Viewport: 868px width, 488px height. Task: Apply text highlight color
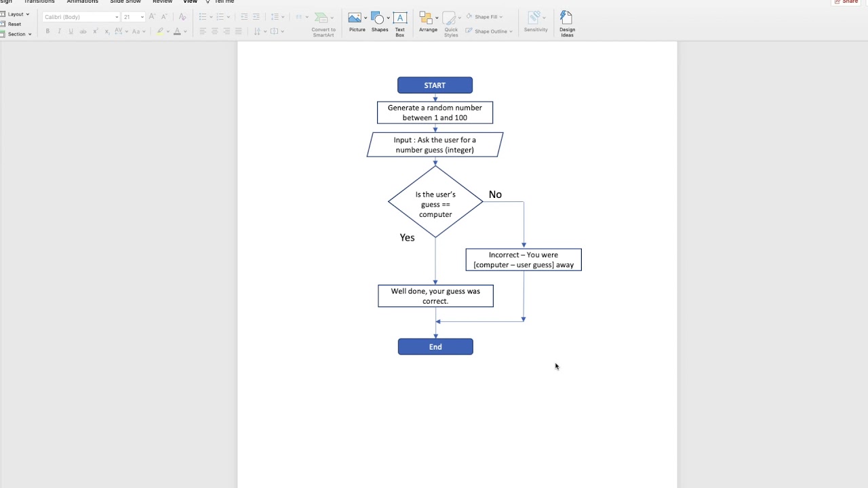click(x=160, y=31)
